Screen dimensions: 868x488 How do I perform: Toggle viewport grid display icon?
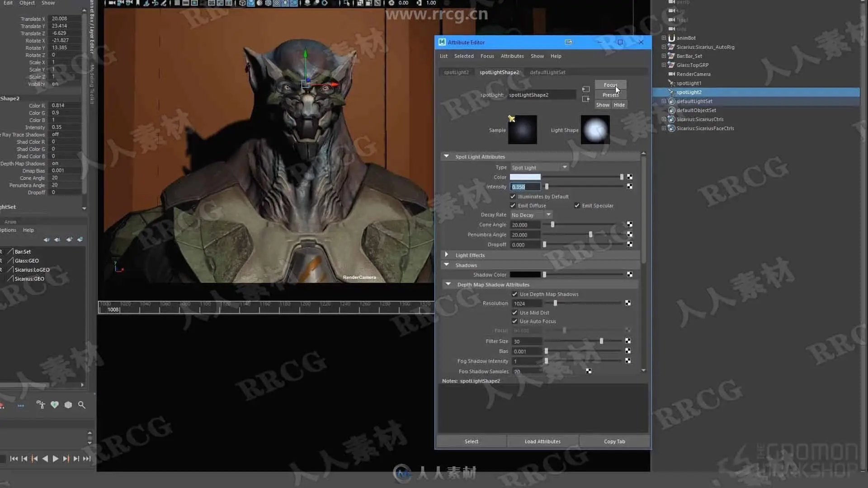click(x=177, y=3)
